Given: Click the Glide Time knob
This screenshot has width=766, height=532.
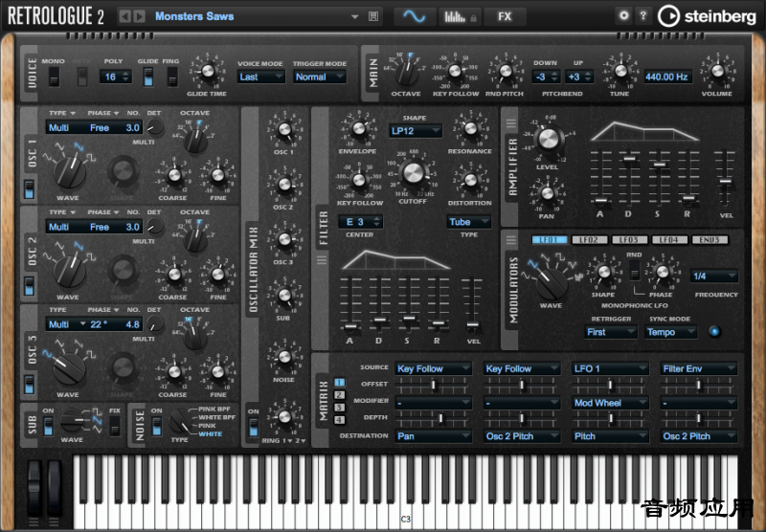Looking at the screenshot, I should click(208, 71).
